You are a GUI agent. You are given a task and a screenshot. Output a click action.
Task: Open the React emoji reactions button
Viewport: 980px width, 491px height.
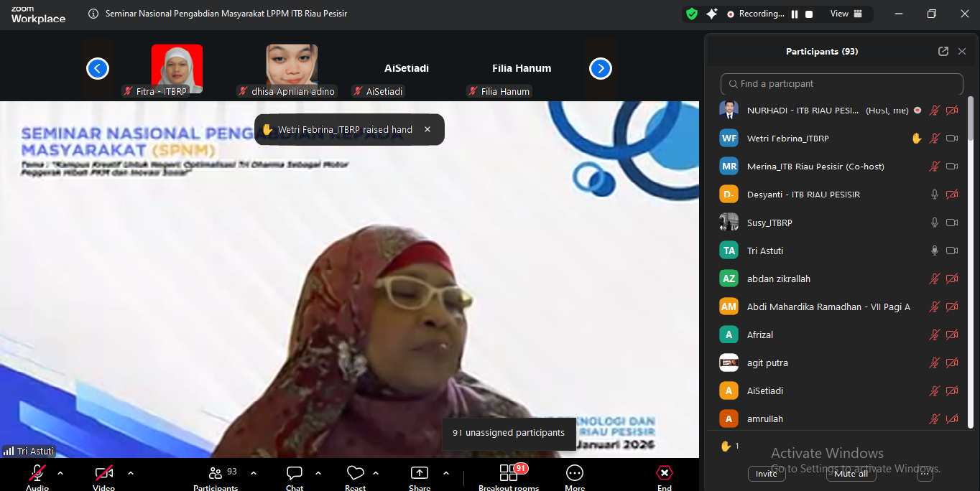355,474
